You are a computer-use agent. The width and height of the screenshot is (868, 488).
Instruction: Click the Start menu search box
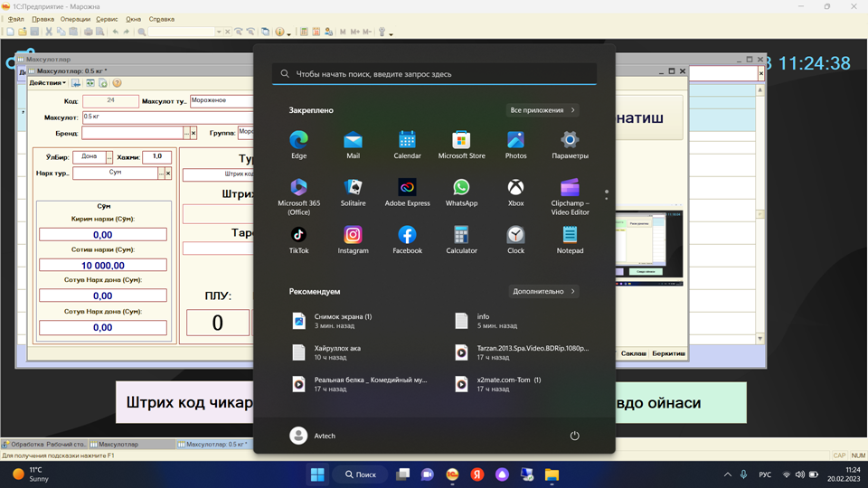click(x=434, y=74)
